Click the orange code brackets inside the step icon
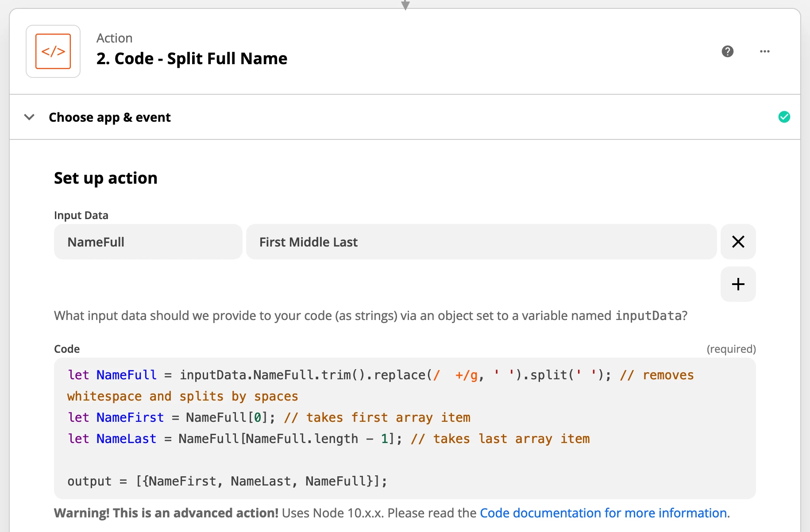The image size is (810, 532). [x=53, y=51]
